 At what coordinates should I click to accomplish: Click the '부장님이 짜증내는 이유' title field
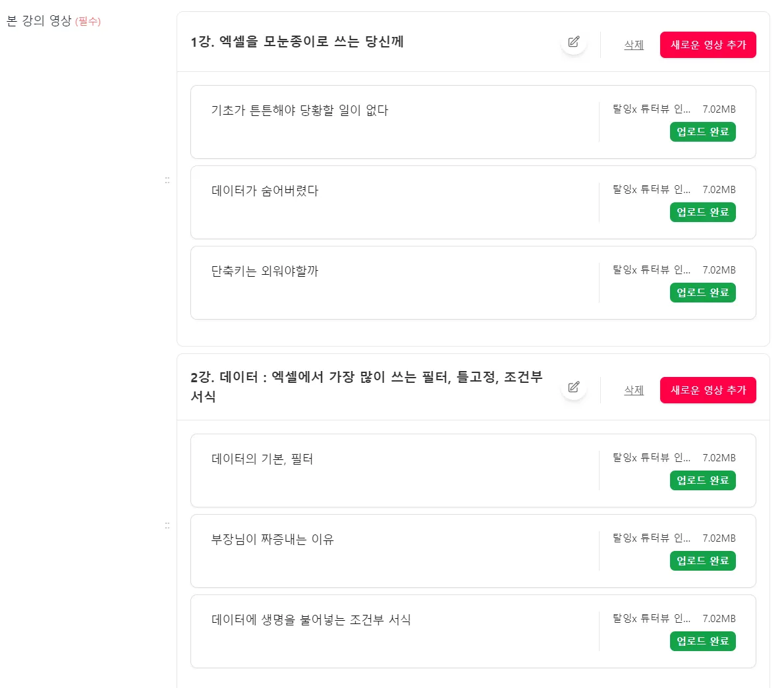coord(273,539)
